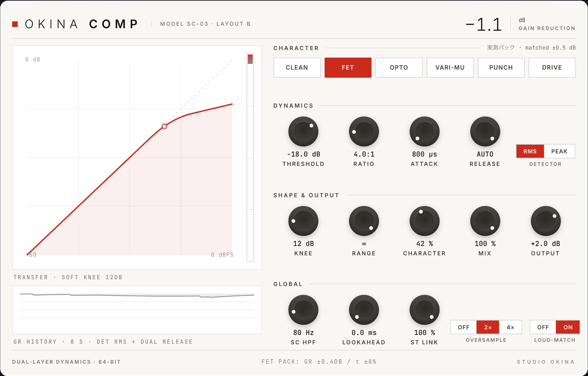
Task: Click the ST Link knob
Action: 424,310
